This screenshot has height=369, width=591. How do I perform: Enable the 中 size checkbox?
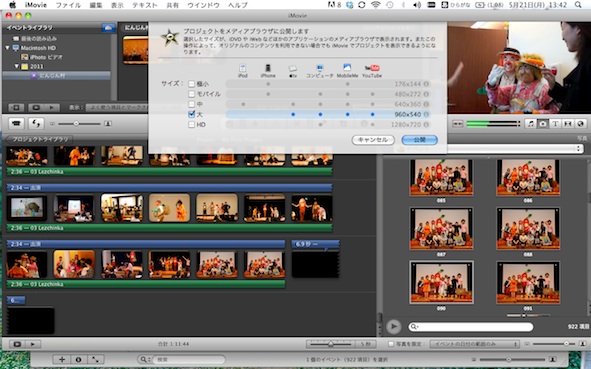pos(191,104)
